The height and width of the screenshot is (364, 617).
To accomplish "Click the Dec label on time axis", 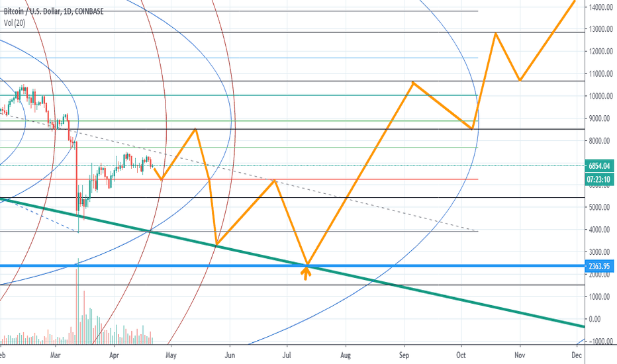I will [x=577, y=355].
